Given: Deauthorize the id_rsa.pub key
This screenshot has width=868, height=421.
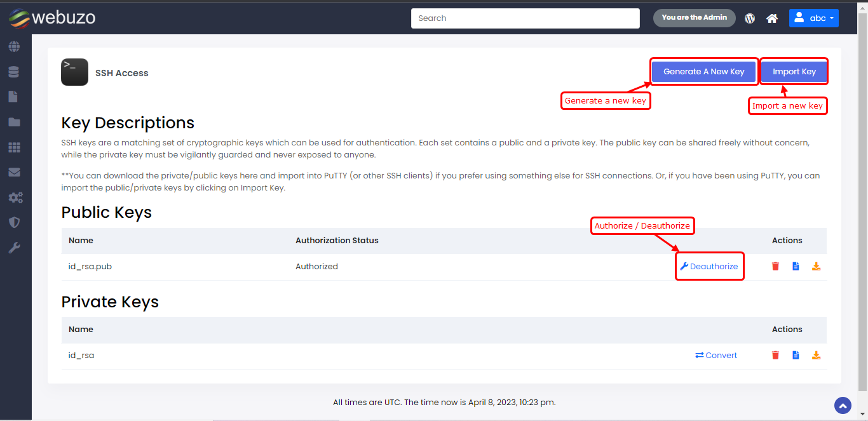Looking at the screenshot, I should pyautogui.click(x=709, y=267).
